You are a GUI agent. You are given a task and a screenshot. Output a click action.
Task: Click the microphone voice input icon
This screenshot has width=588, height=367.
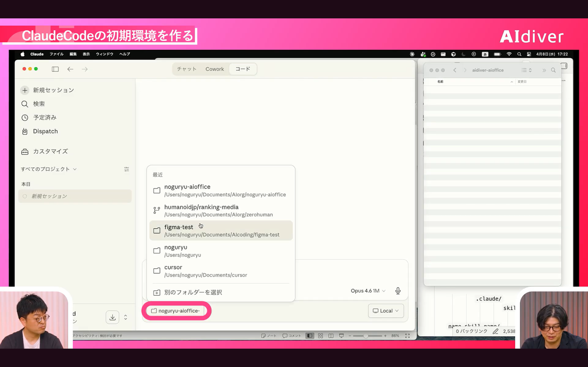click(398, 291)
